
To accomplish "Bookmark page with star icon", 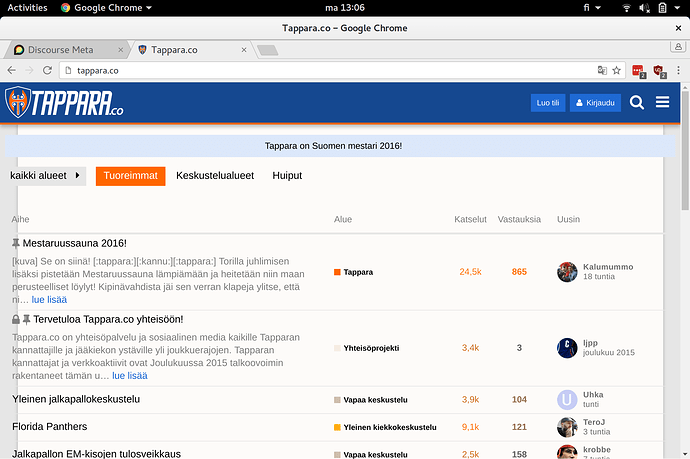I will pos(617,70).
